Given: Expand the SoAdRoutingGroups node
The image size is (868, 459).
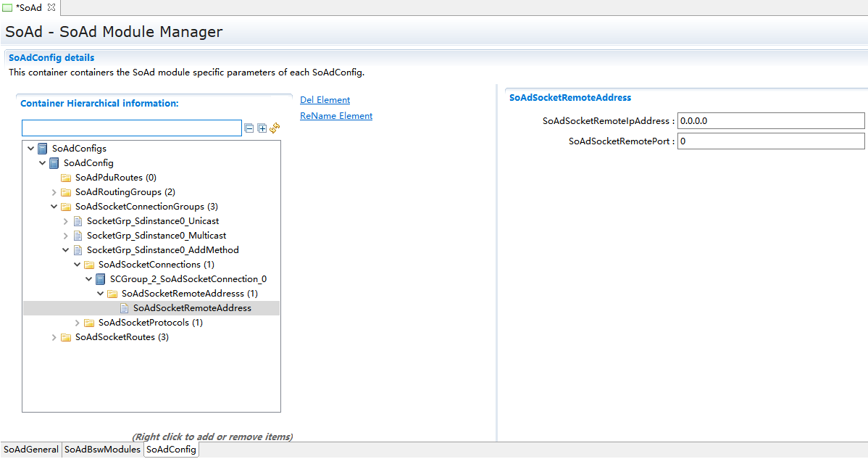Looking at the screenshot, I should pos(54,192).
